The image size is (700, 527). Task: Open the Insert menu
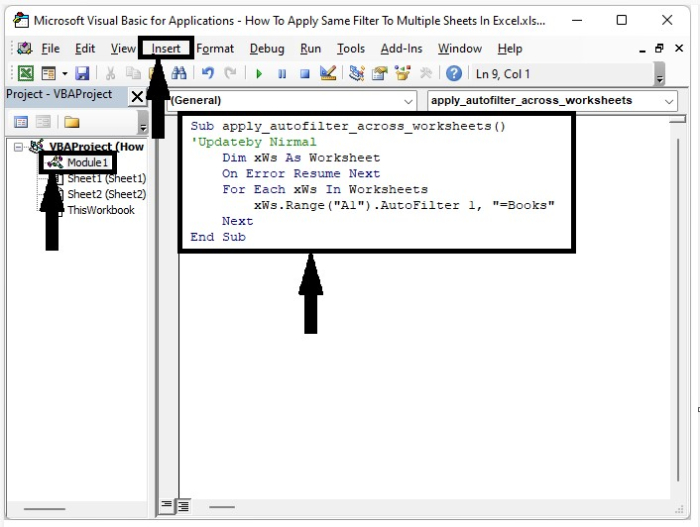(x=166, y=48)
